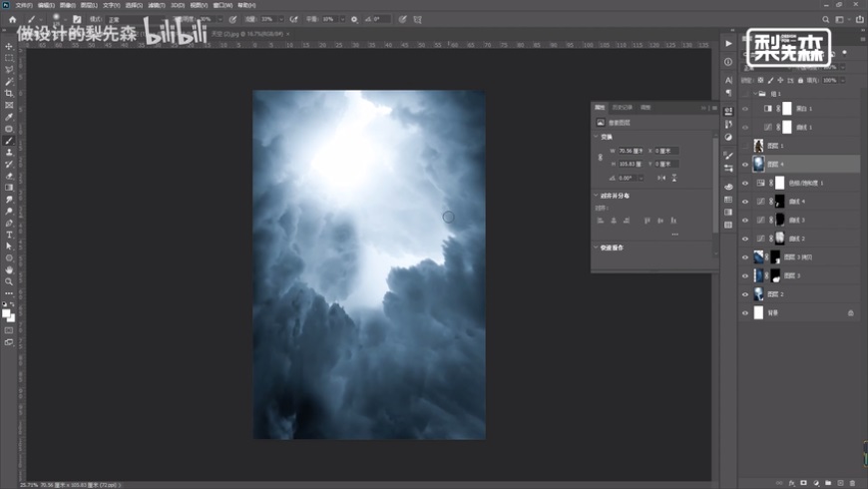Click the brush preset picker preview
868x489 pixels.
point(56,19)
